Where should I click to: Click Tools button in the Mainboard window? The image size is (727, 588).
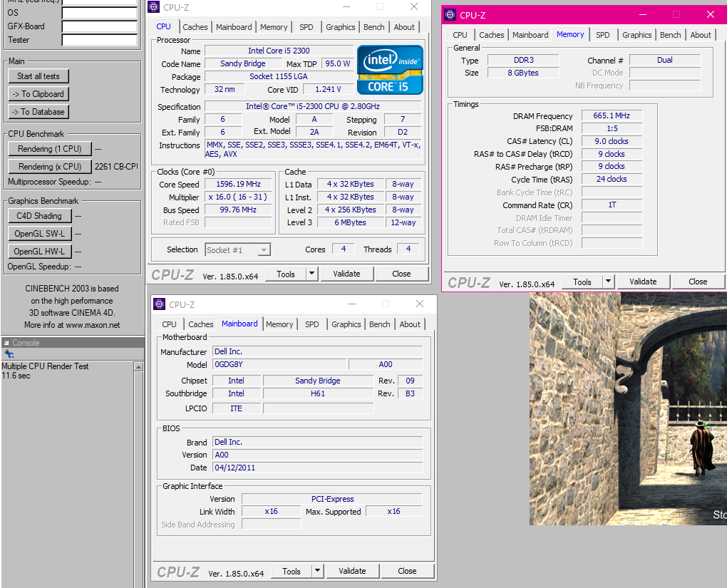pyautogui.click(x=292, y=572)
